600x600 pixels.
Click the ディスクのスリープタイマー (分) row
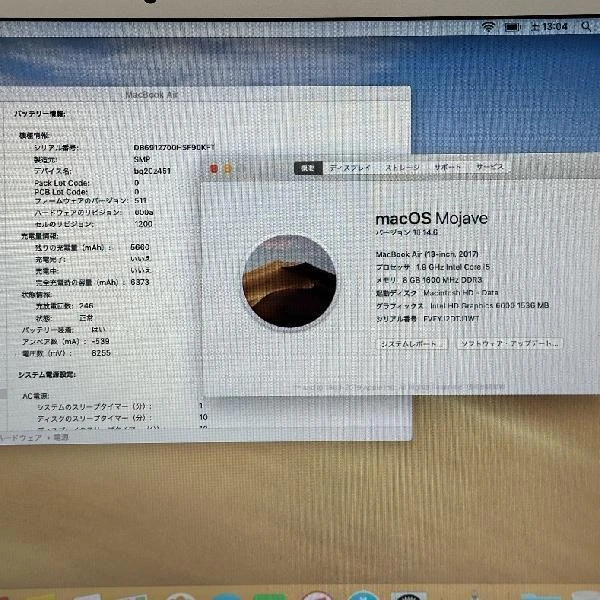pyautogui.click(x=122, y=418)
